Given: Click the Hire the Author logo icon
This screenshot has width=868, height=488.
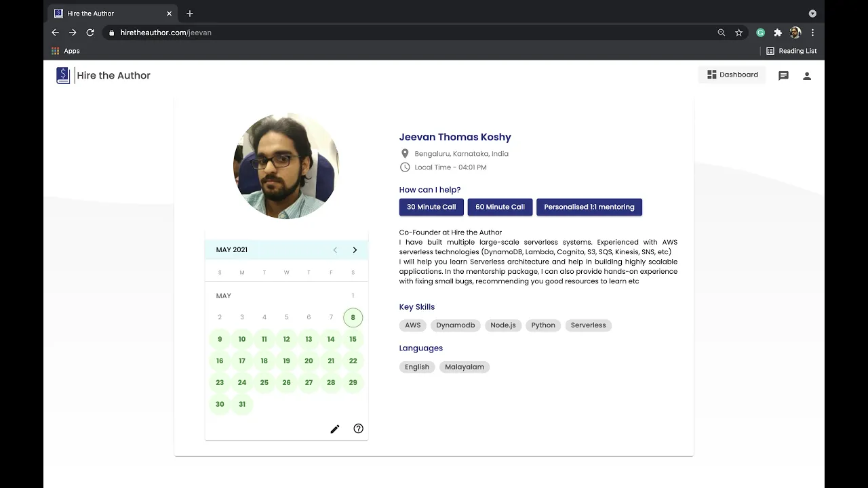Looking at the screenshot, I should click(63, 75).
